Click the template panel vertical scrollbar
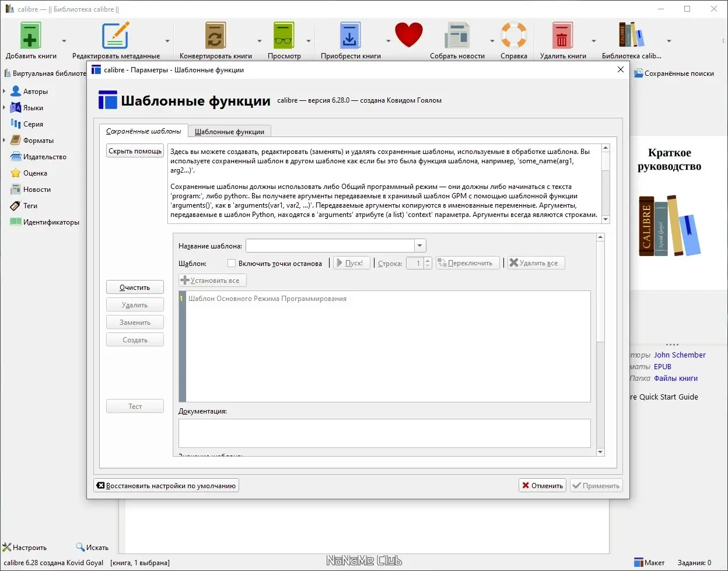 (x=600, y=344)
